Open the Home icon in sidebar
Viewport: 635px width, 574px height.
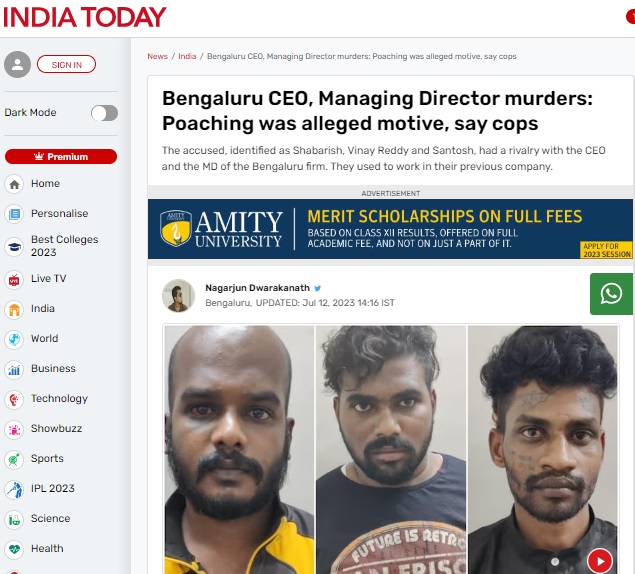[x=14, y=184]
